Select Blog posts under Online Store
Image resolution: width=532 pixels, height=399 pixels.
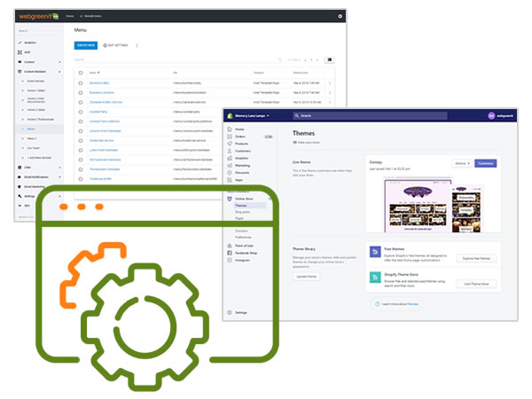point(242,212)
